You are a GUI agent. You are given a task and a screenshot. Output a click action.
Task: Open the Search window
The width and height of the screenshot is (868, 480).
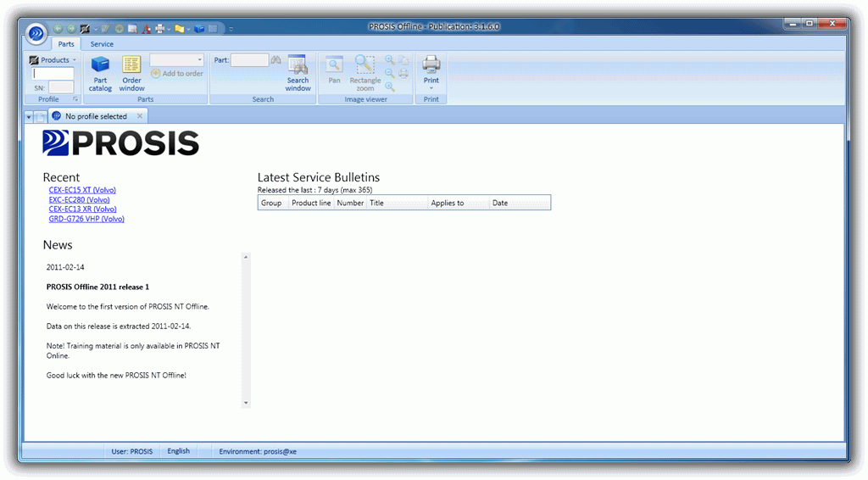(x=298, y=73)
